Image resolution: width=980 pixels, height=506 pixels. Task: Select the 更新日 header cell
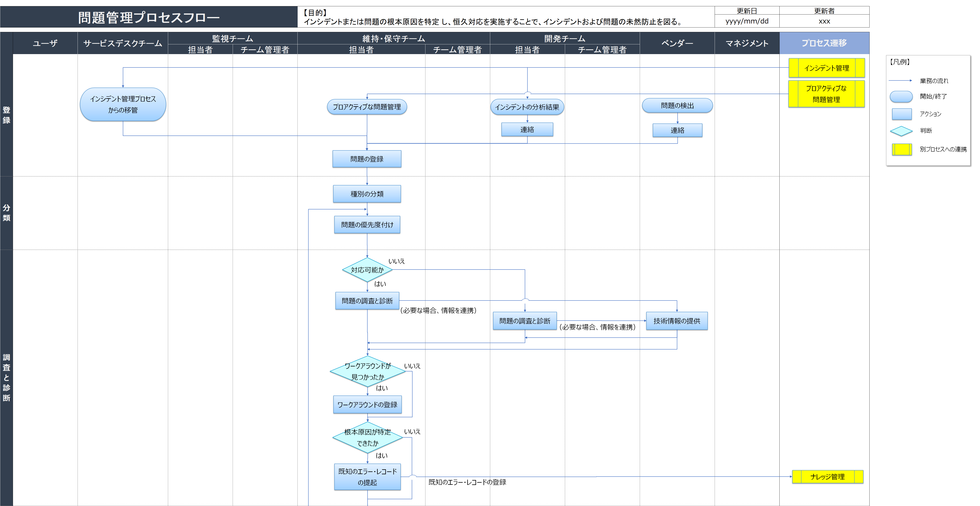click(x=747, y=11)
